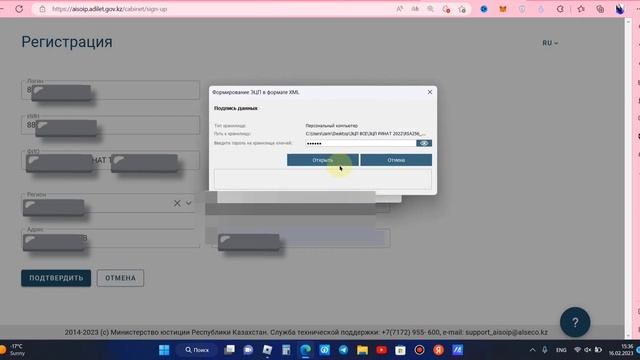Switch the ENG input language indicator
The width and height of the screenshot is (640, 360).
pos(561,350)
